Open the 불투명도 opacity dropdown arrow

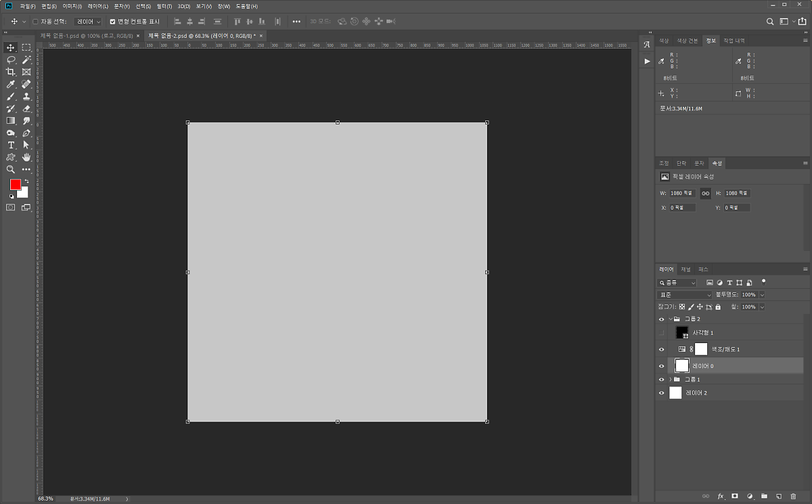pyautogui.click(x=762, y=295)
